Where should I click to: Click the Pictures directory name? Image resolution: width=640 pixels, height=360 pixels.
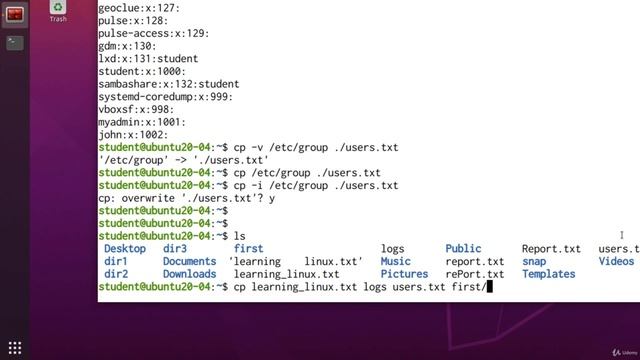coord(404,274)
